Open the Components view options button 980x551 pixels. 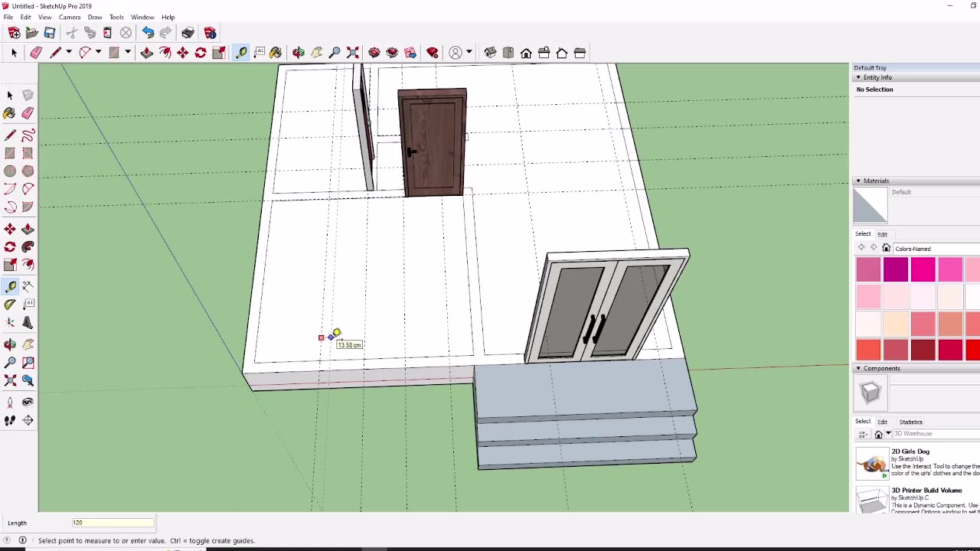pos(863,434)
